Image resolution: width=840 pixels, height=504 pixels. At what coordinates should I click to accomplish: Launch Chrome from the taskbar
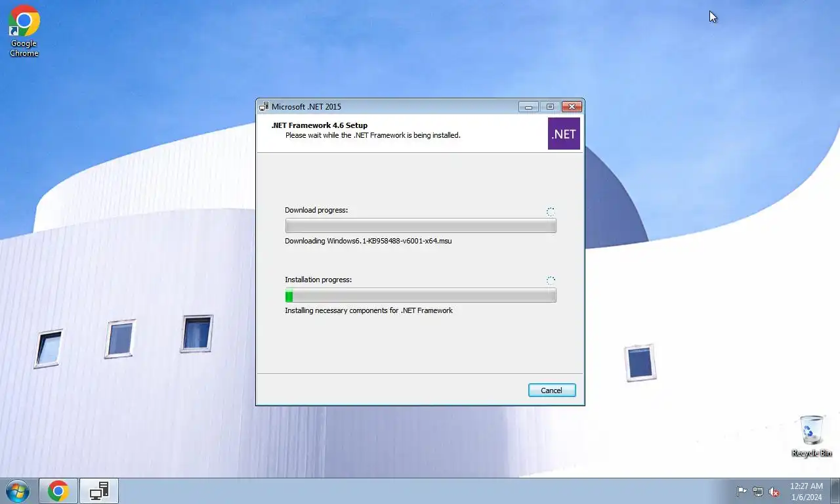pos(58,491)
